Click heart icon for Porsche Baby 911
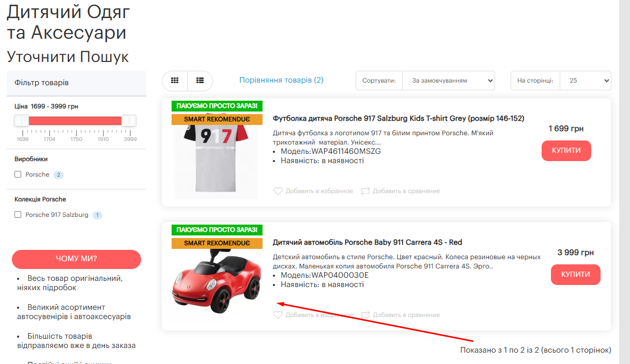630x364 pixels. (278, 315)
